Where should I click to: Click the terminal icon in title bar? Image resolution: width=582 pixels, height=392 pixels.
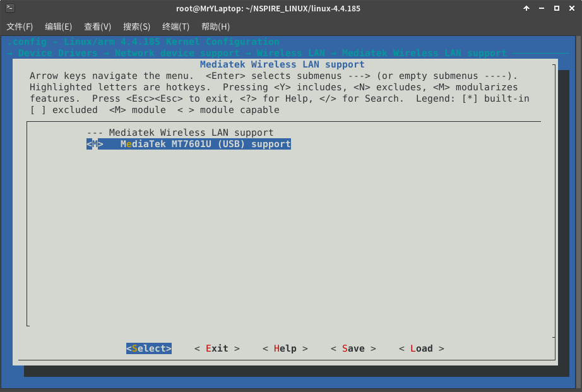10,8
